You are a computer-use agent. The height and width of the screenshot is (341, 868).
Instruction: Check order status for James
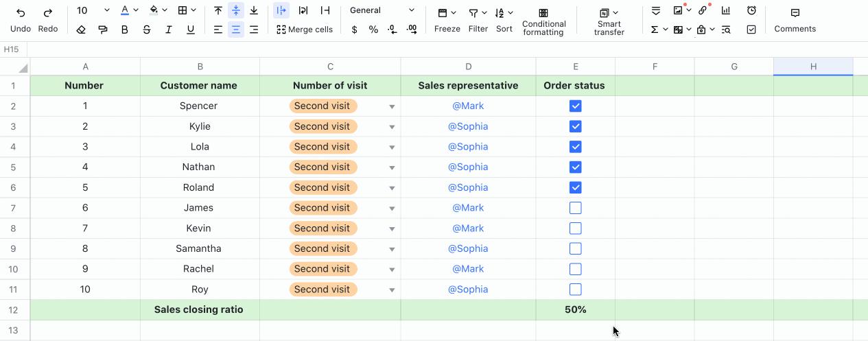pyautogui.click(x=576, y=208)
